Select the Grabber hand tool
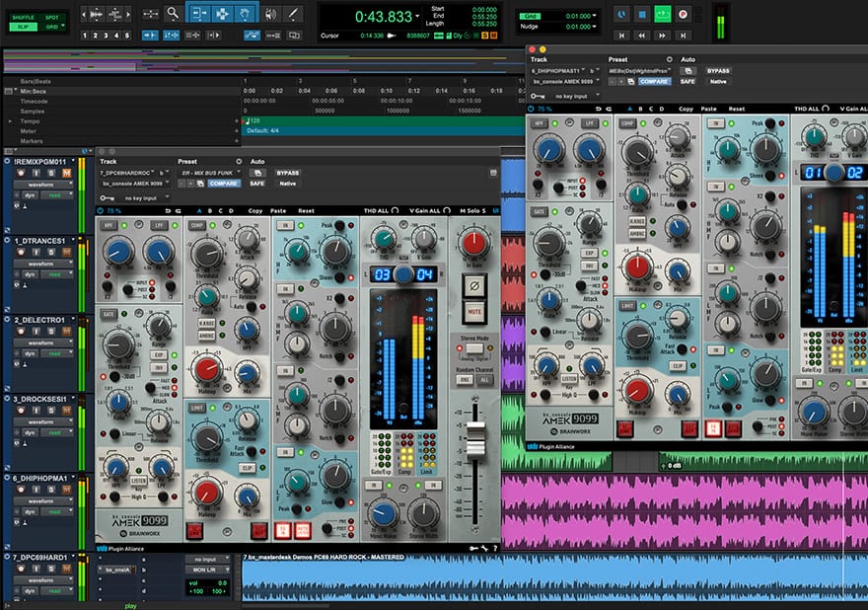This screenshot has height=610, width=868. (x=245, y=11)
